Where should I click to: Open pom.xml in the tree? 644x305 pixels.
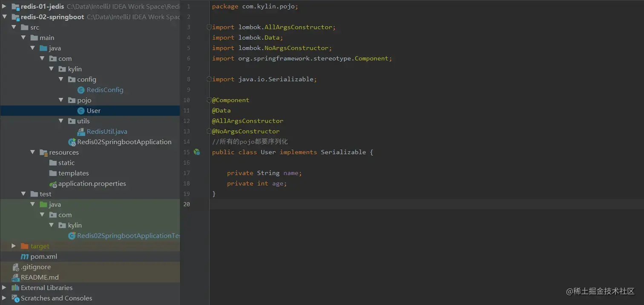click(44, 257)
